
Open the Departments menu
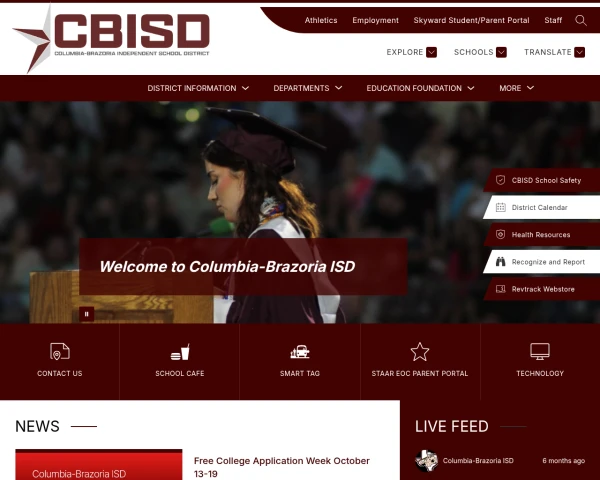[308, 88]
